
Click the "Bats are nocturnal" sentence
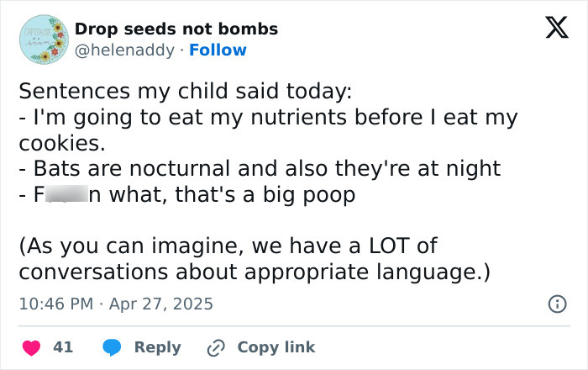(260, 168)
